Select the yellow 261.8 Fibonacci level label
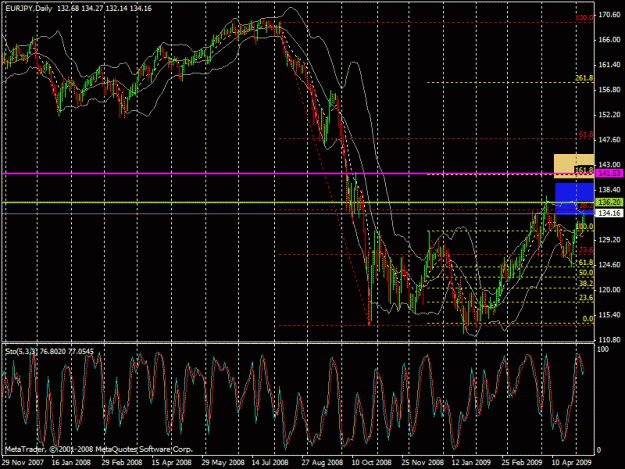Screen dimensions: 625x469 tap(584, 78)
